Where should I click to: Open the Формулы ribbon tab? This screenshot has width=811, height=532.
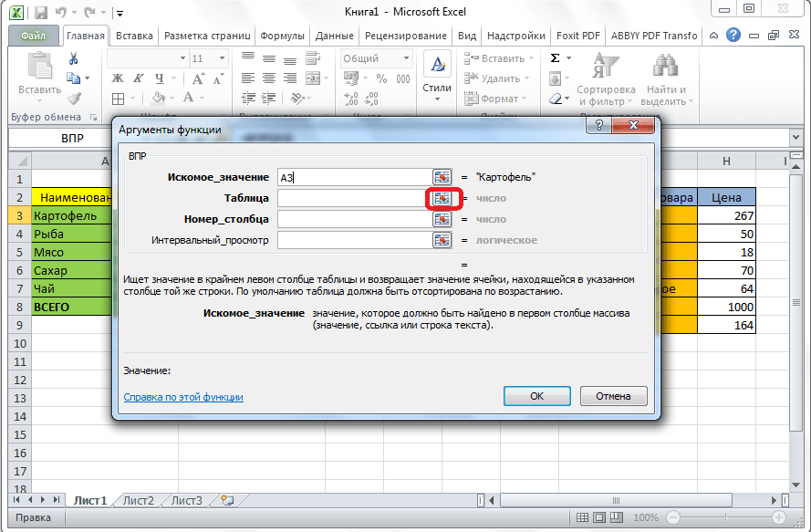click(x=282, y=36)
